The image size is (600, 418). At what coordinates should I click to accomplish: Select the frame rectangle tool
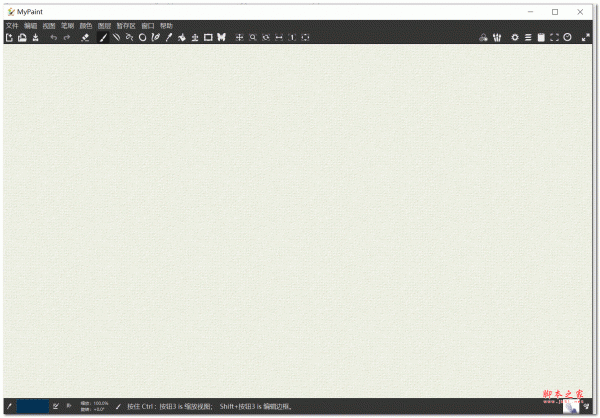pyautogui.click(x=208, y=37)
